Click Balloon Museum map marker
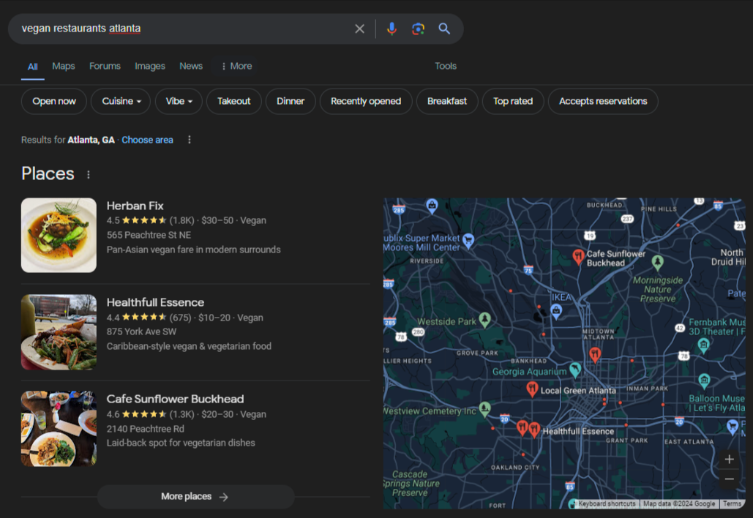The image size is (753, 518). click(x=704, y=381)
